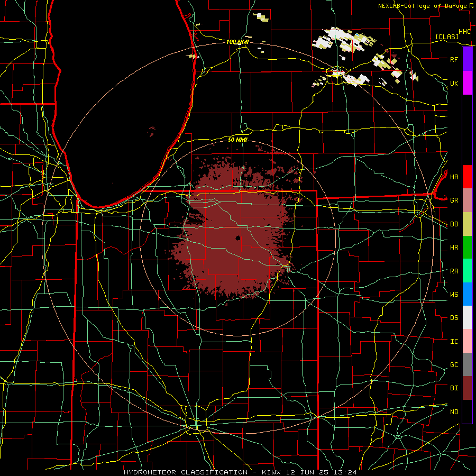
Task: Click the RF legend label
Action: click(x=454, y=59)
